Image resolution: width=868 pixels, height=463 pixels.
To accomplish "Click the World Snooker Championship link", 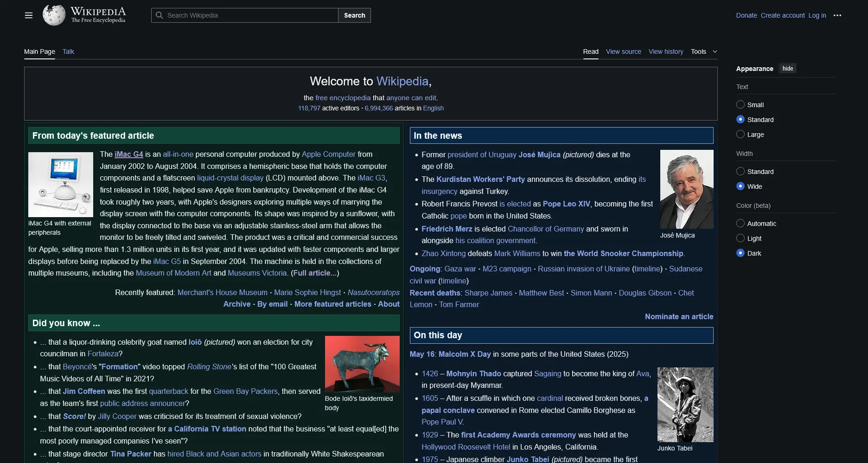I will [623, 254].
